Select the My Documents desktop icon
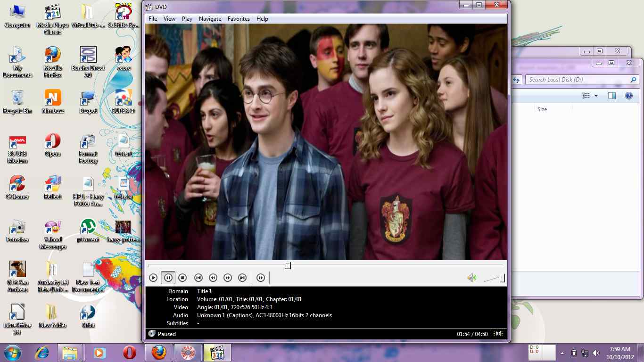644x362 pixels. point(17,62)
